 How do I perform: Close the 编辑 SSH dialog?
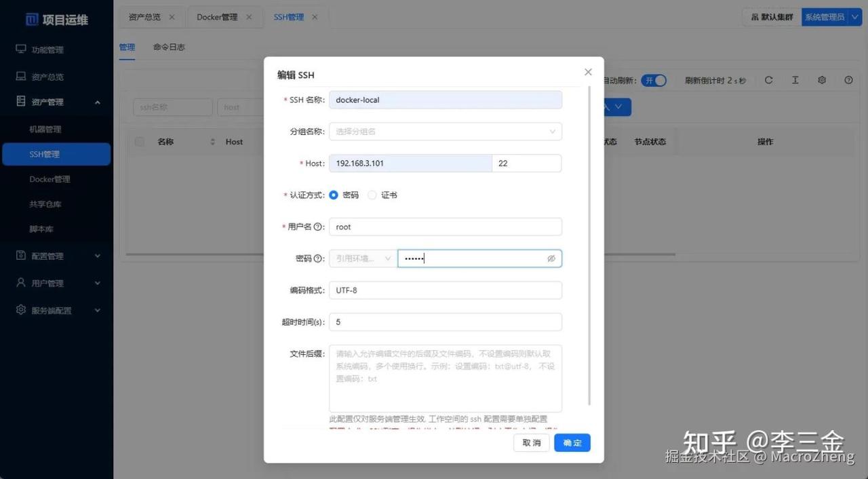(588, 72)
